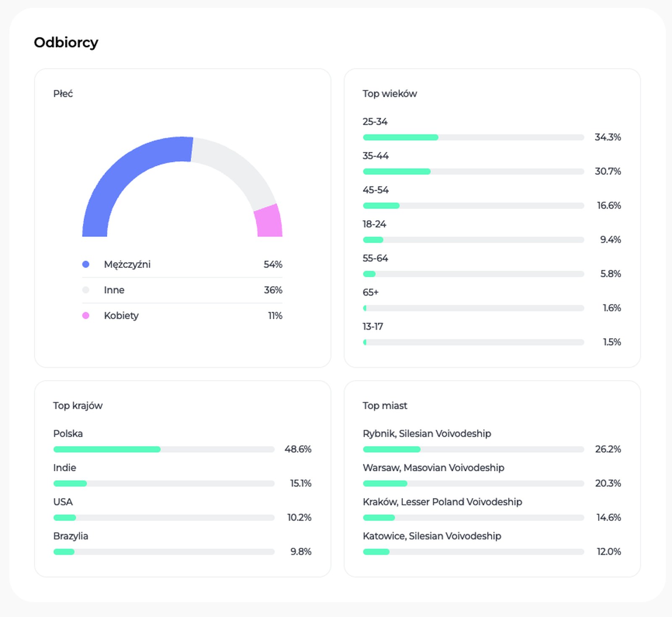Click the 30.7% age value
Image resolution: width=672 pixels, height=617 pixels.
(x=608, y=171)
